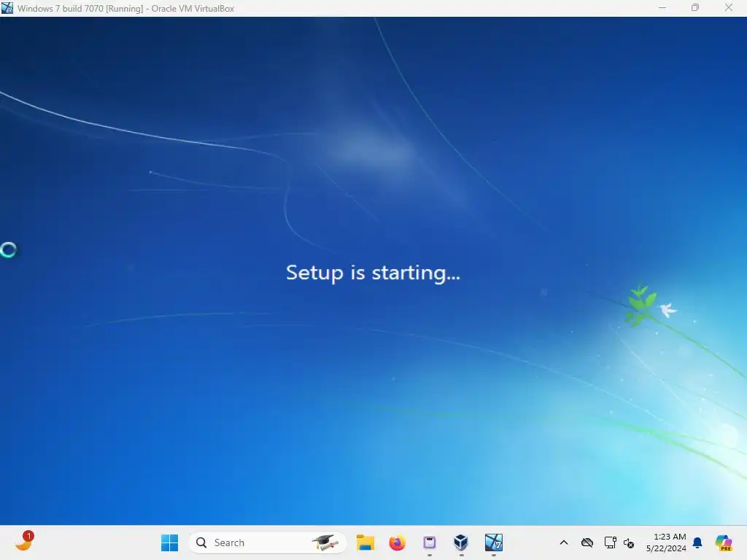Open VirtualBox Manager taskbar icon
Screen dimensions: 747x560
[461, 542]
